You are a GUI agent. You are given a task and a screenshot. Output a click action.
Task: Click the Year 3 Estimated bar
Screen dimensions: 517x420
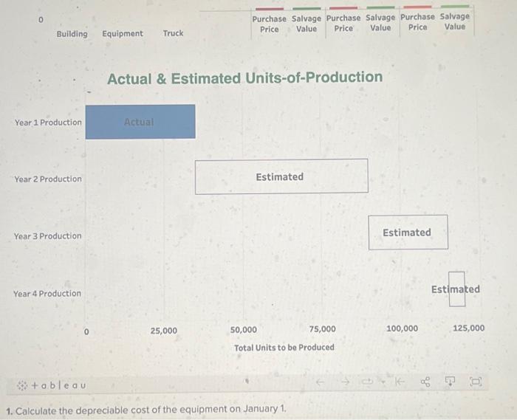408,233
